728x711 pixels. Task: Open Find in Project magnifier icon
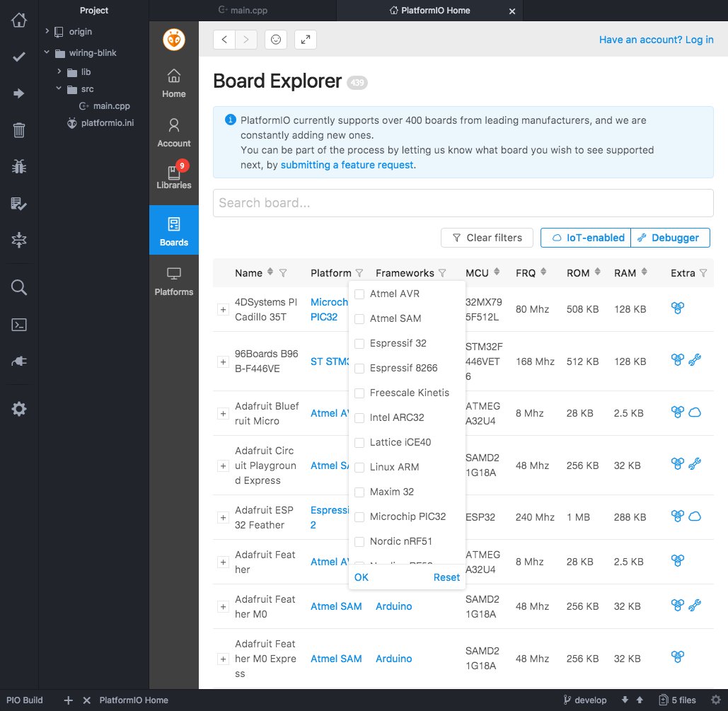[19, 287]
